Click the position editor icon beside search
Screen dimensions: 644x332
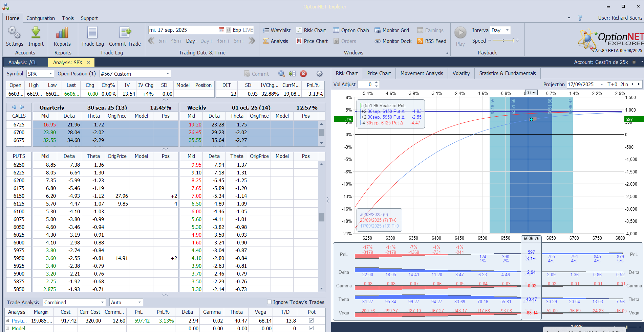click(x=292, y=74)
